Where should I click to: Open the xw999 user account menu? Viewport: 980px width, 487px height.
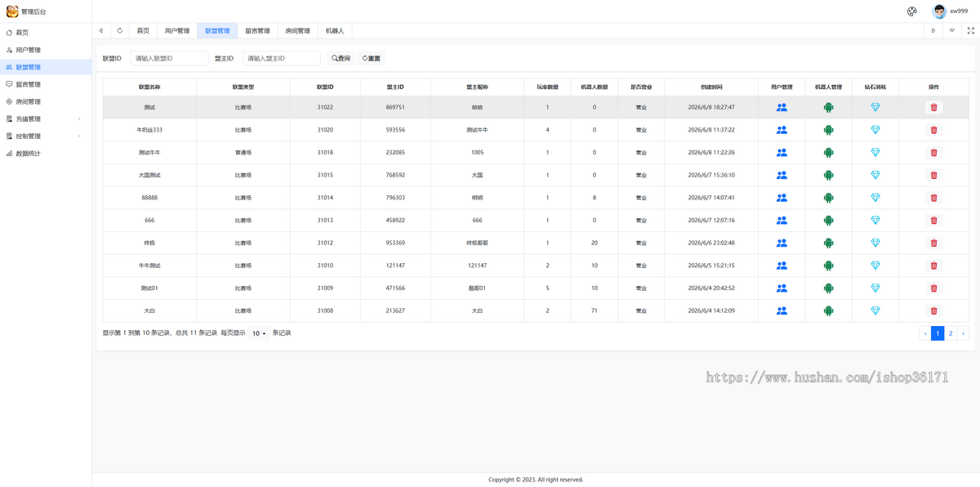951,11
